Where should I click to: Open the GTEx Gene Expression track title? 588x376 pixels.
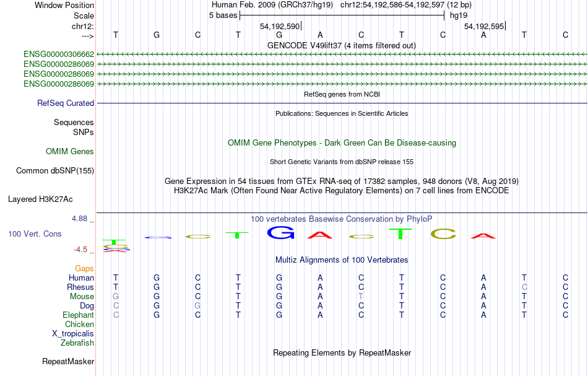coord(342,181)
